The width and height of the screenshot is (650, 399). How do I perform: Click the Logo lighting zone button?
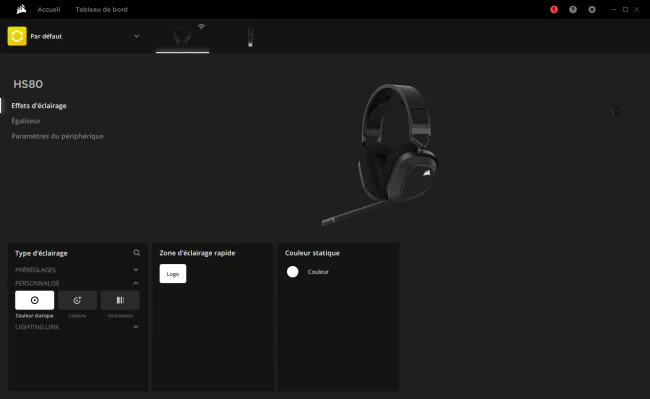pos(173,273)
